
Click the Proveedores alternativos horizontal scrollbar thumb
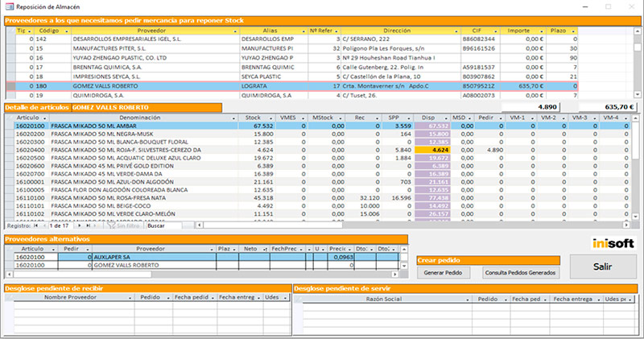(x=82, y=274)
